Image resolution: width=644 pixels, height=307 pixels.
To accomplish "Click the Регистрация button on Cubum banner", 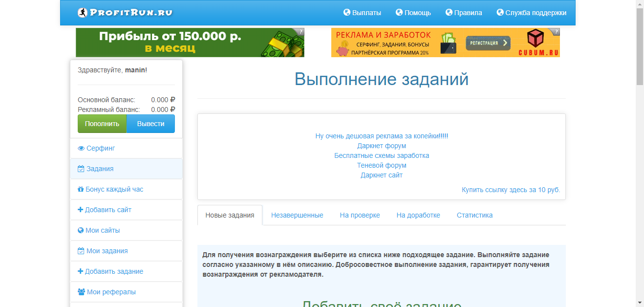I will 488,43.
